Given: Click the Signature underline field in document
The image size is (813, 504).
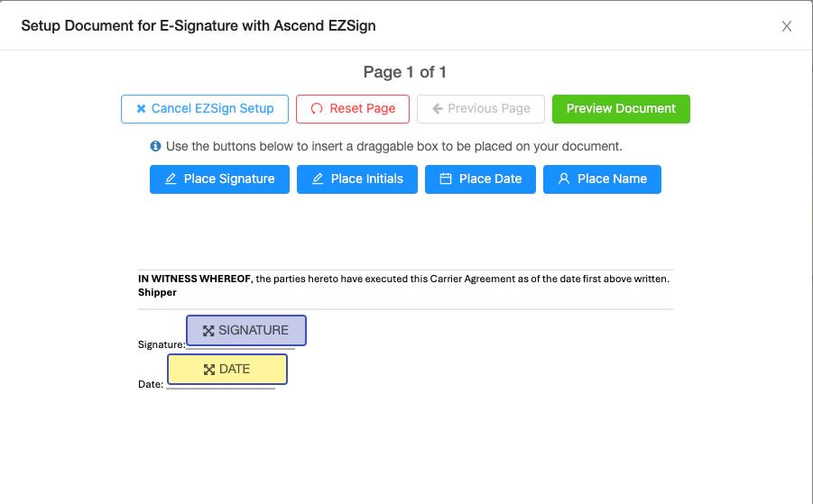Looking at the screenshot, I should [241, 347].
